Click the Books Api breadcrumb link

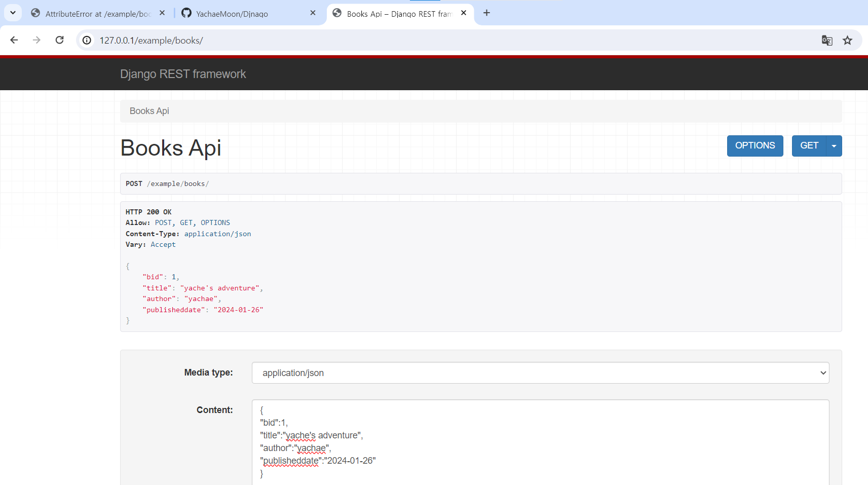[149, 111]
